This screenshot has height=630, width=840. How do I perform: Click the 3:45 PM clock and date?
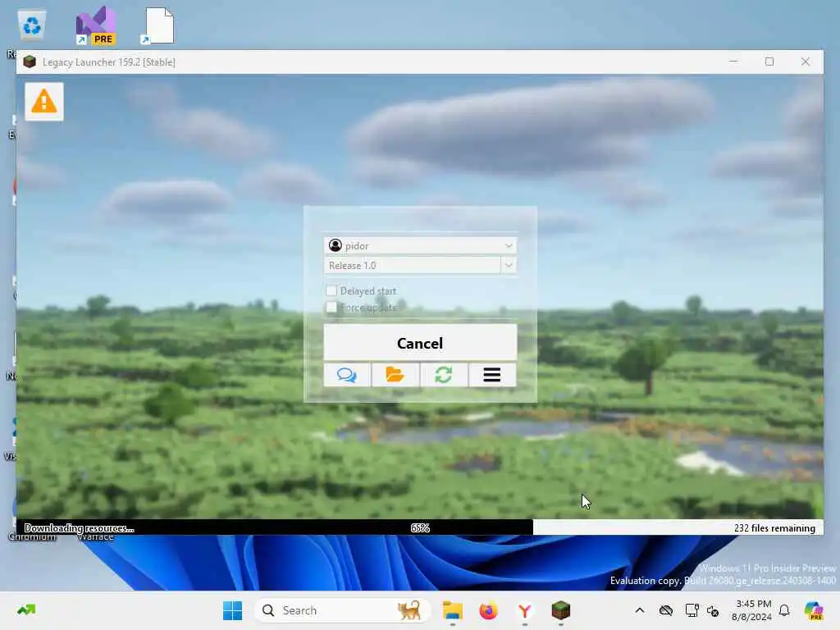[752, 610]
